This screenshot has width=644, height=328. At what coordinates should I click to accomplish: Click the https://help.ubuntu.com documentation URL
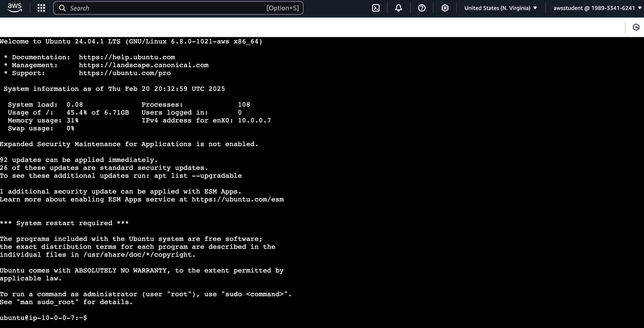(127, 57)
